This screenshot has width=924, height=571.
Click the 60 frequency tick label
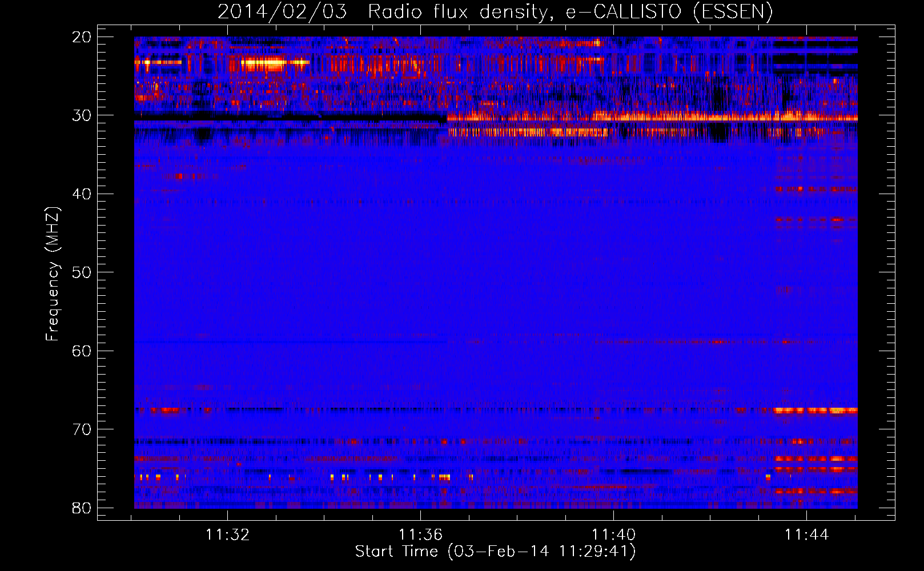coord(82,351)
